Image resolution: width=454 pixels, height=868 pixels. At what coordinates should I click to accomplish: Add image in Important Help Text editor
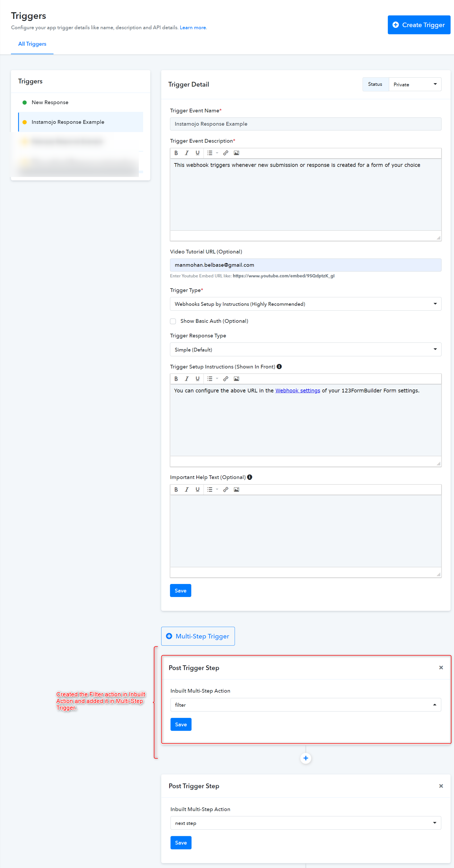tap(236, 490)
